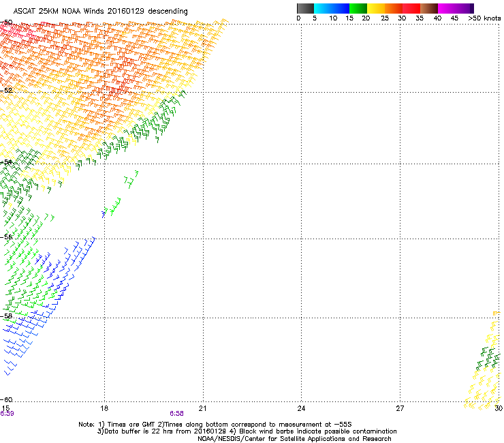Click the '-58' latitude axis label
This screenshot has width=504, height=443.
6,316
